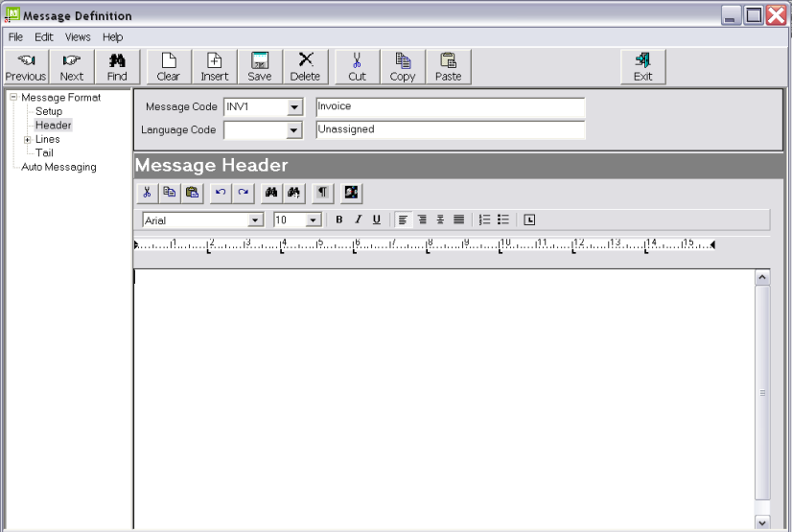Open the Arial font dropdown
Screen dimensions: 792x532
coord(255,220)
